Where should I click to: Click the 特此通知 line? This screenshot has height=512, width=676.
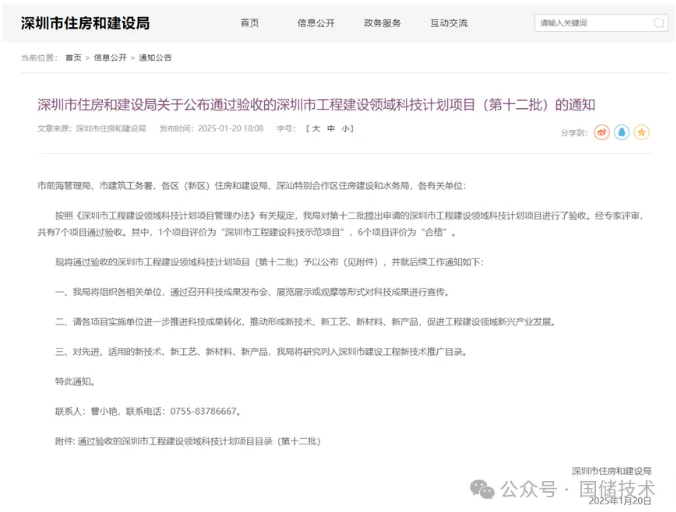(x=75, y=381)
